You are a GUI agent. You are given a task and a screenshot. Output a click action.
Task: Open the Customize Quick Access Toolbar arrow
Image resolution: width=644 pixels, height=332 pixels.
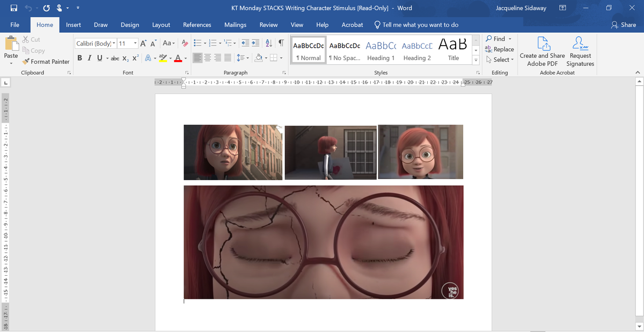[78, 9]
